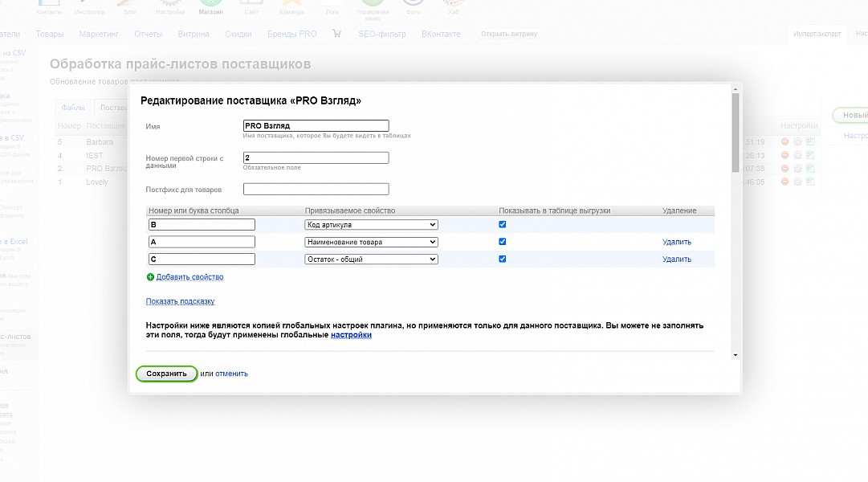Toggle show-in-table checkbox for Наименование товара row
The width and height of the screenshot is (868, 482).
click(x=503, y=242)
